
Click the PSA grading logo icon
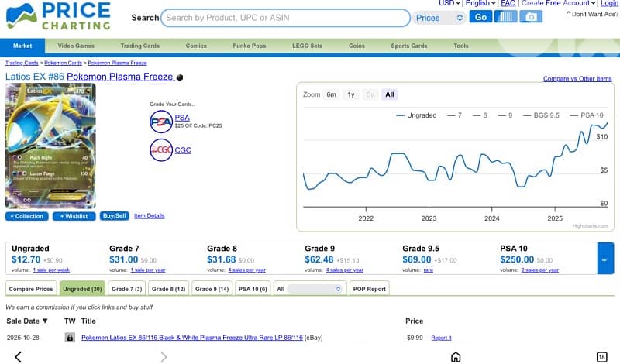point(160,122)
